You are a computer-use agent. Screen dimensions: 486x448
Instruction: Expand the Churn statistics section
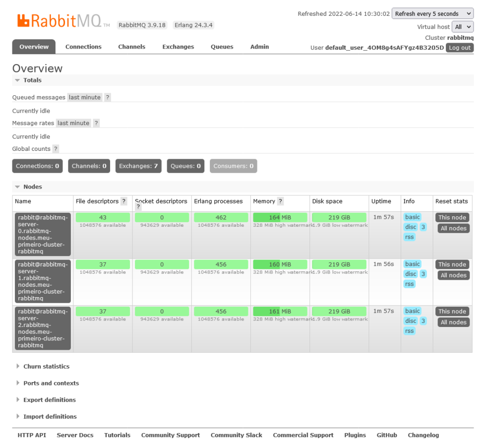45,366
